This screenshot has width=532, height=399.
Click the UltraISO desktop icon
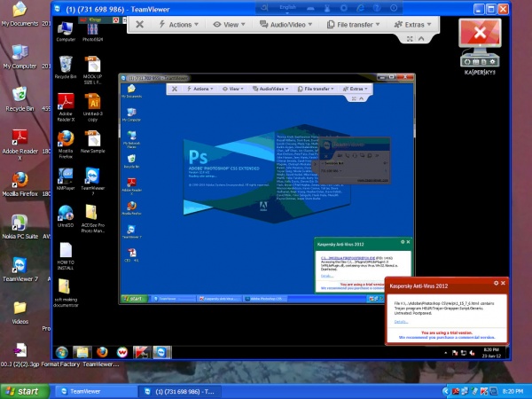[x=66, y=214]
